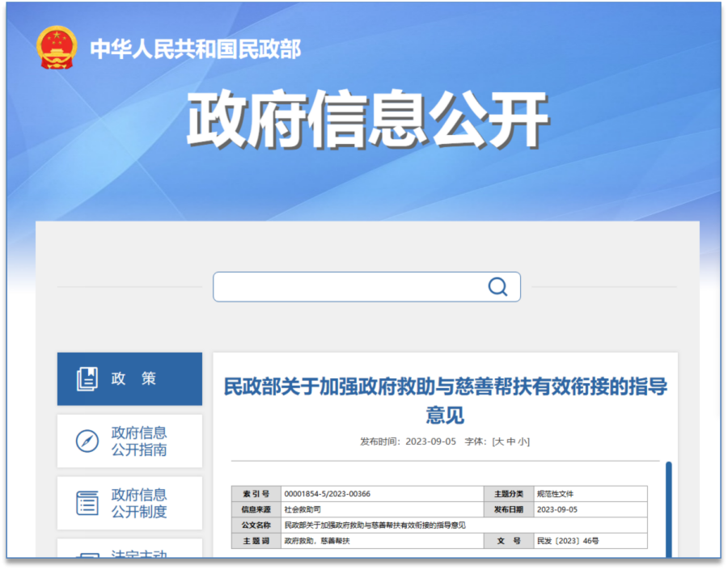Click the 公文名称 value cell in table
Screen dimensions: 728x570
(x=463, y=526)
